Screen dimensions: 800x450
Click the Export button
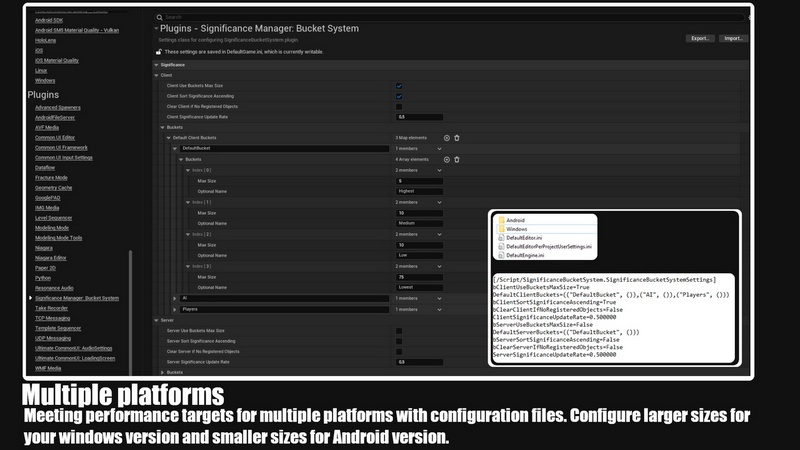pos(700,39)
